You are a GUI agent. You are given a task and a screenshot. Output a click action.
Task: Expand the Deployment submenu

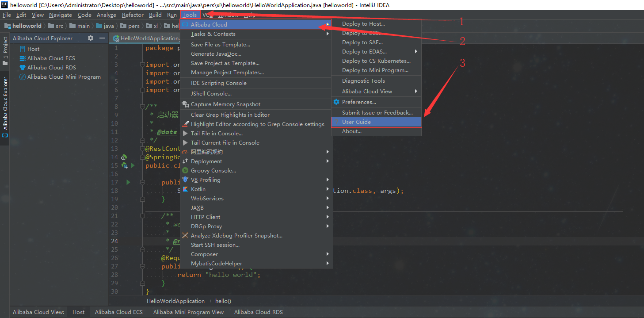click(328, 161)
